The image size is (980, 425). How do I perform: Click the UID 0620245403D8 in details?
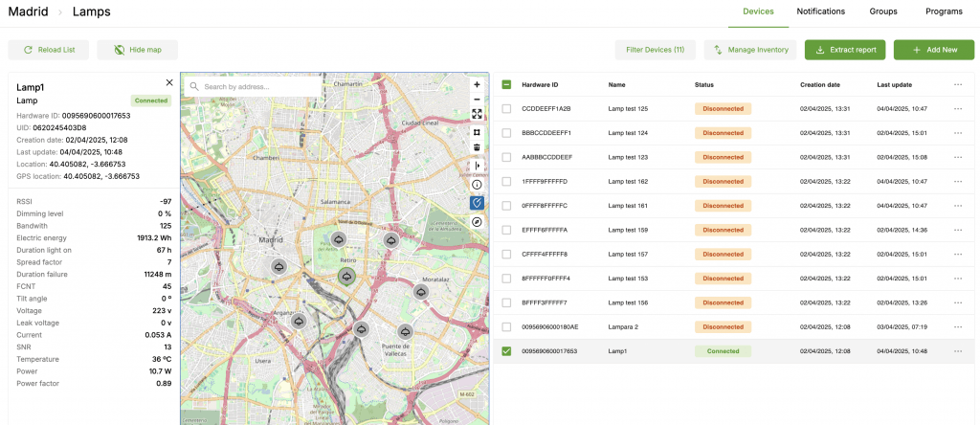pos(59,127)
